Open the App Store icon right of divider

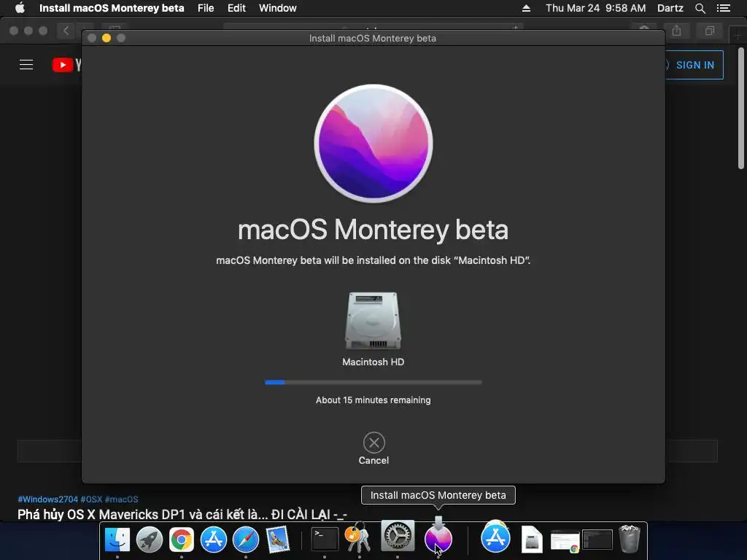(x=495, y=537)
